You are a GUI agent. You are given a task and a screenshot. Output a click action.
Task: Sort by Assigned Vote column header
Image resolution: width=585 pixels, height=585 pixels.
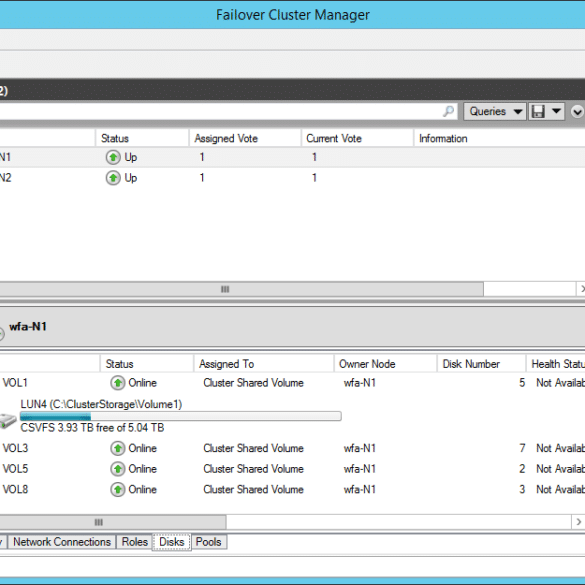(x=245, y=138)
